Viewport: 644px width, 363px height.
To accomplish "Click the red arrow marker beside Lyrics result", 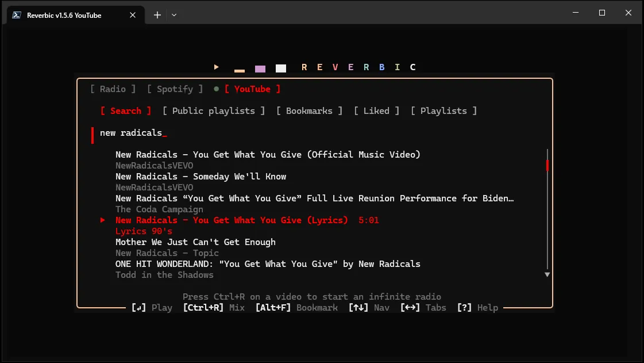I will tap(103, 220).
